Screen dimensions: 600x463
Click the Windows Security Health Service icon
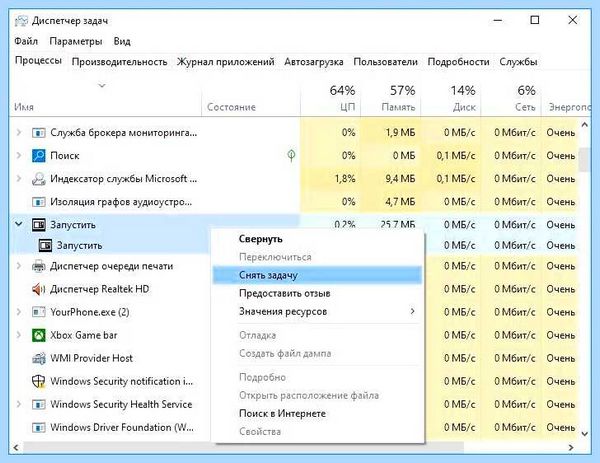(38, 404)
